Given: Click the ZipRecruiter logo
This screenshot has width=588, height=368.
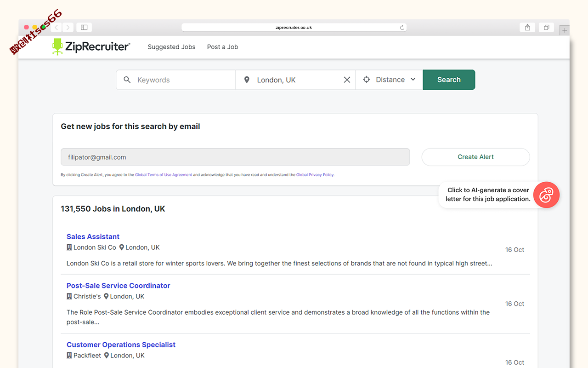Looking at the screenshot, I should pos(91,46).
